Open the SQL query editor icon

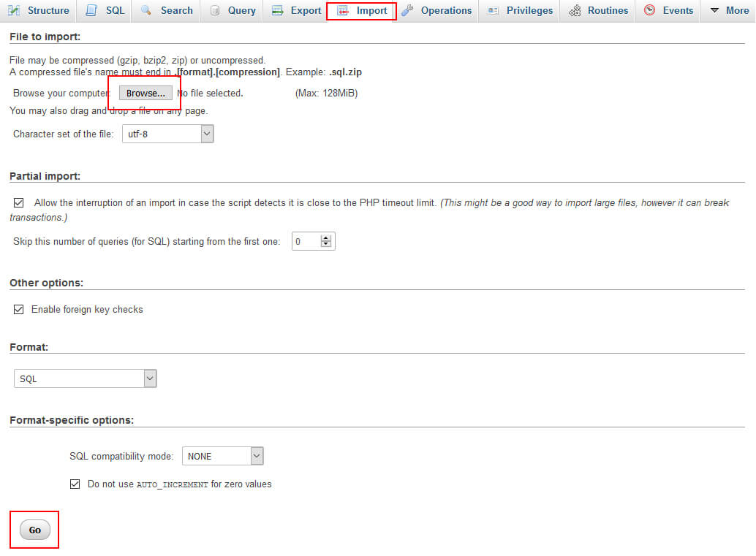[91, 10]
